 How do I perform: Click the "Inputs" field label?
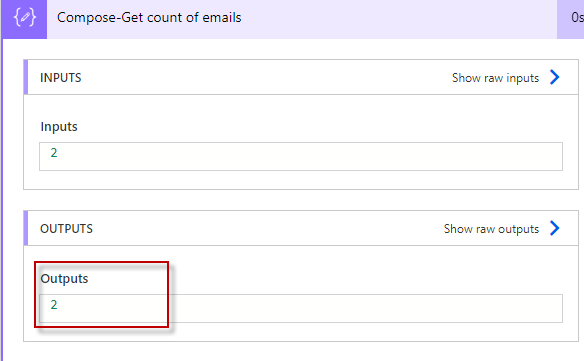[59, 127]
